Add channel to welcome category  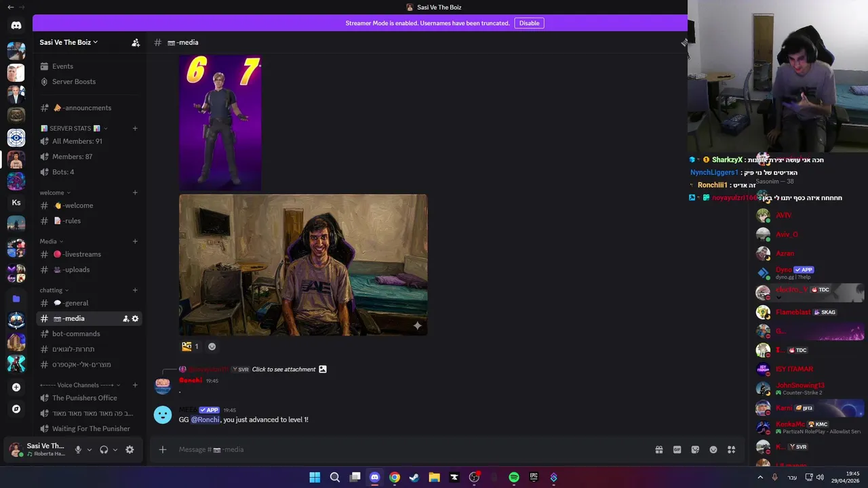135,192
